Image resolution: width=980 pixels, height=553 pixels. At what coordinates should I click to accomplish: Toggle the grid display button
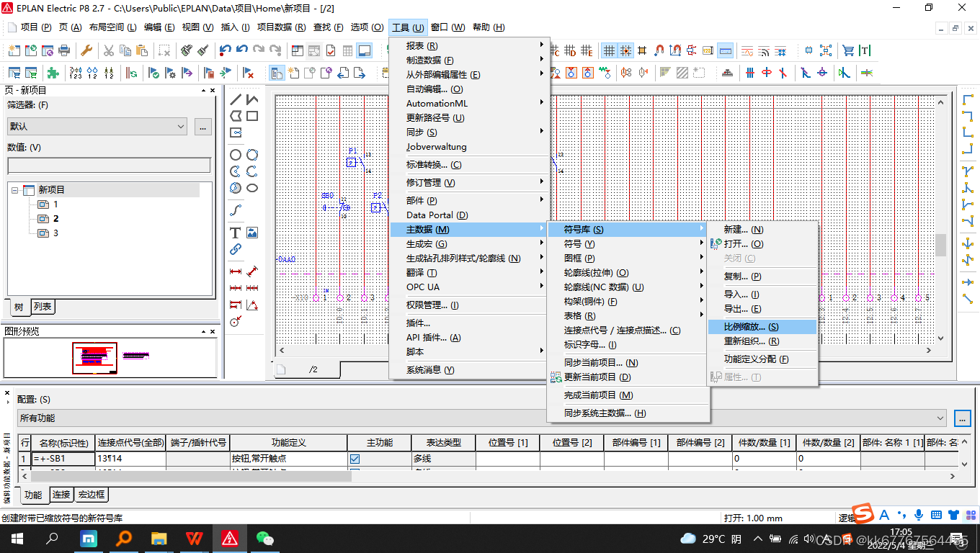point(609,50)
